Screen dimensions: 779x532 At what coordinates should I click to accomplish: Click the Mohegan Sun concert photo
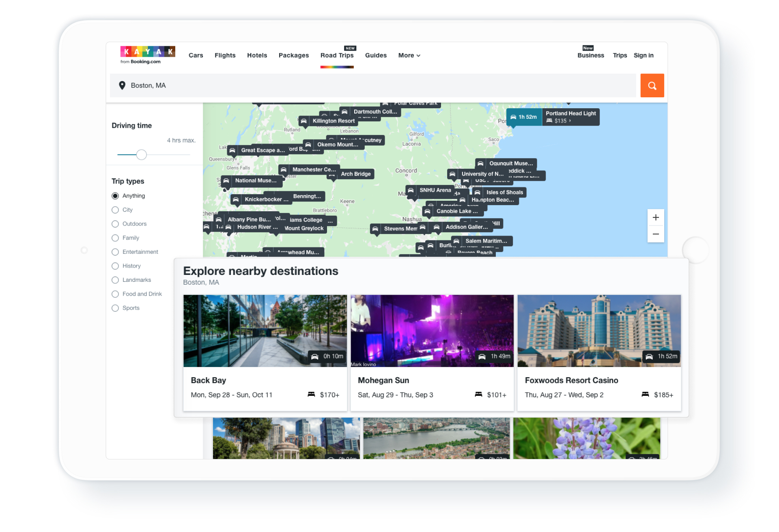pyautogui.click(x=432, y=331)
